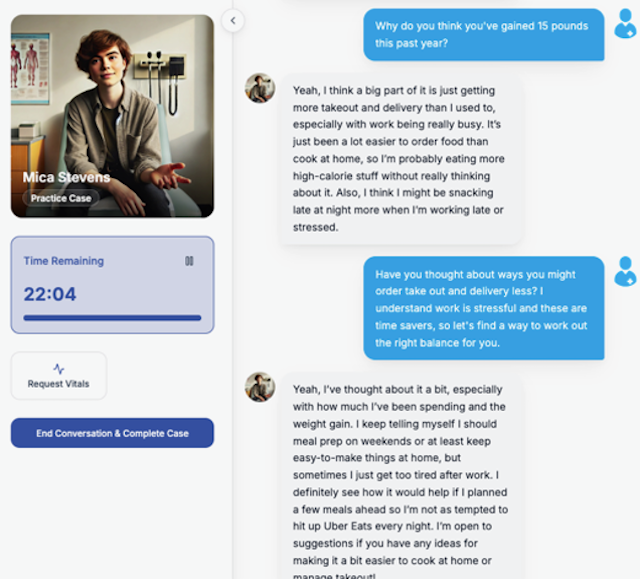Click the Time Remaining label
The width and height of the screenshot is (640, 580).
tap(64, 261)
